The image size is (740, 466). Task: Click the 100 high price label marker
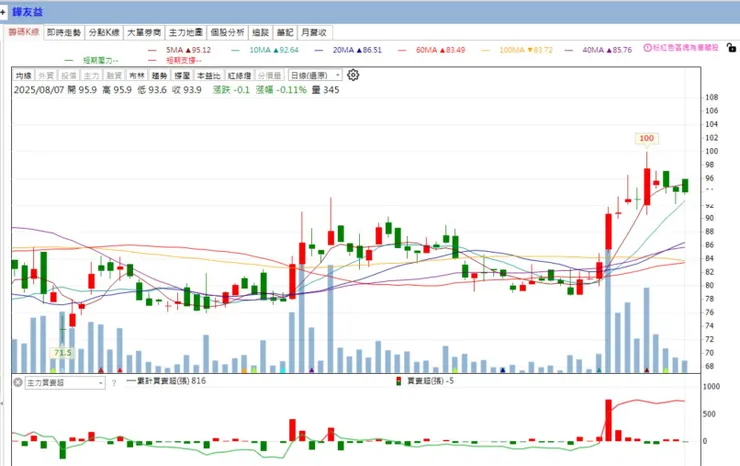647,138
